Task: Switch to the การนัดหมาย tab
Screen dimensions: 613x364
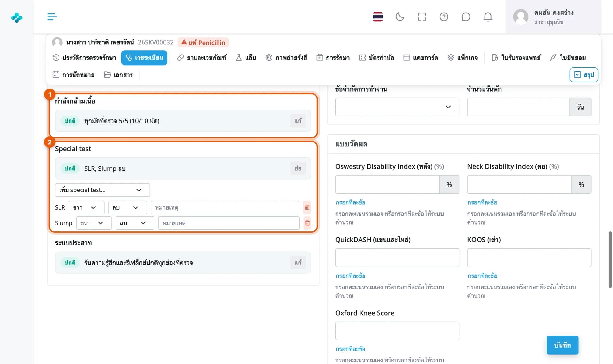Action: click(74, 74)
